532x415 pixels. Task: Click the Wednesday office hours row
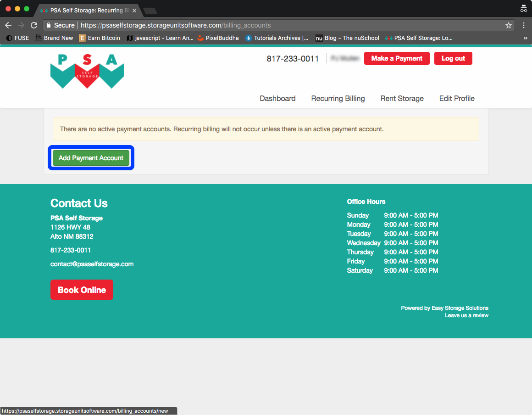click(393, 243)
